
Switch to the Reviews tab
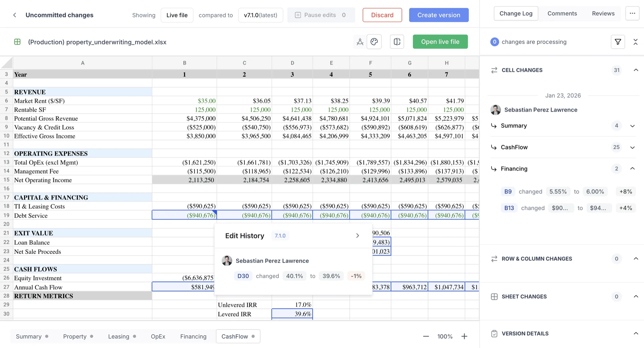pos(603,13)
